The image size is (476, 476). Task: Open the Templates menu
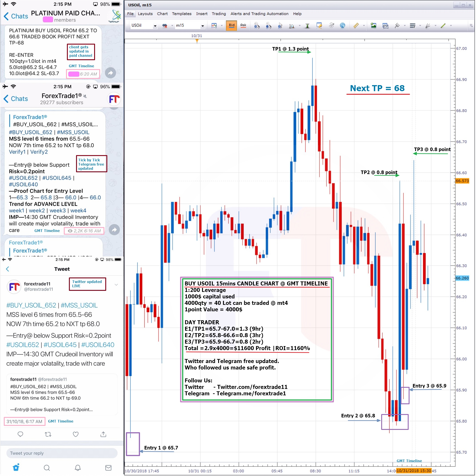tap(182, 14)
